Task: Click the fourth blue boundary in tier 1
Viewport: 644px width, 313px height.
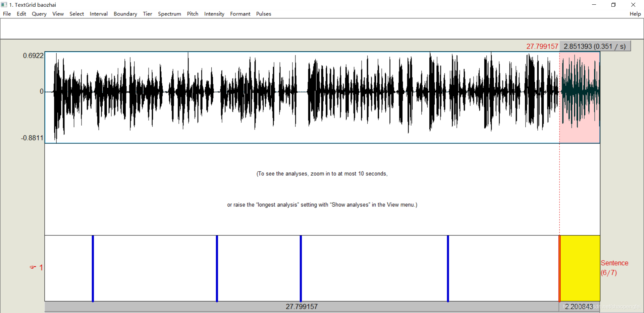Action: [x=448, y=268]
